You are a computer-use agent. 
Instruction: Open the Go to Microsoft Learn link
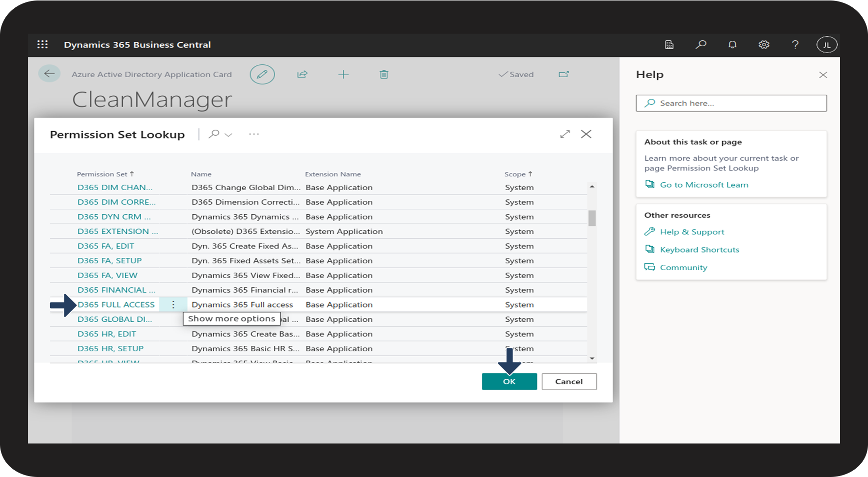pos(703,185)
